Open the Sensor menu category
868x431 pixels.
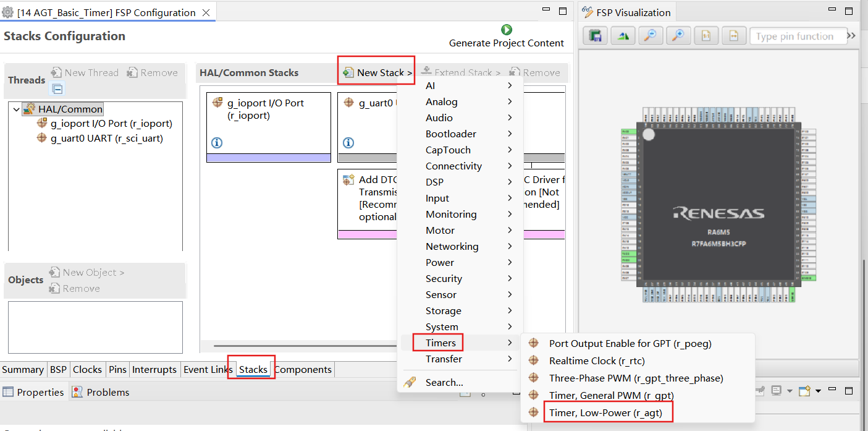460,294
